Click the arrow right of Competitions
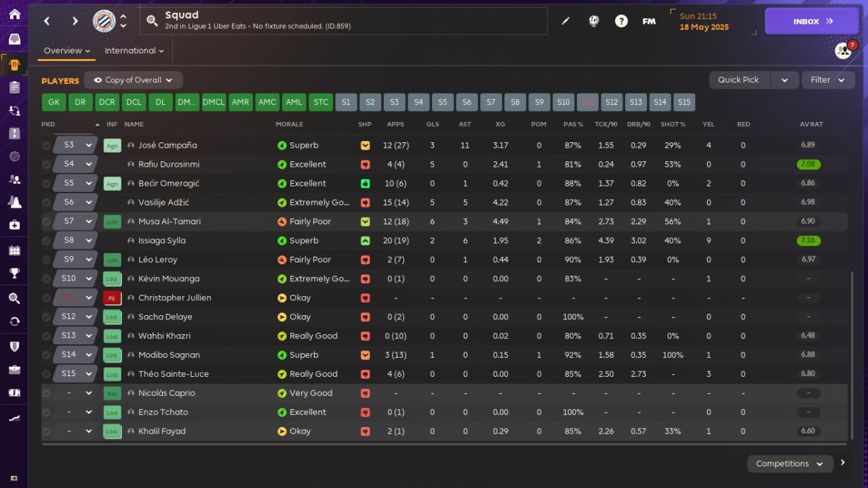Image resolution: width=868 pixels, height=488 pixels. click(843, 463)
